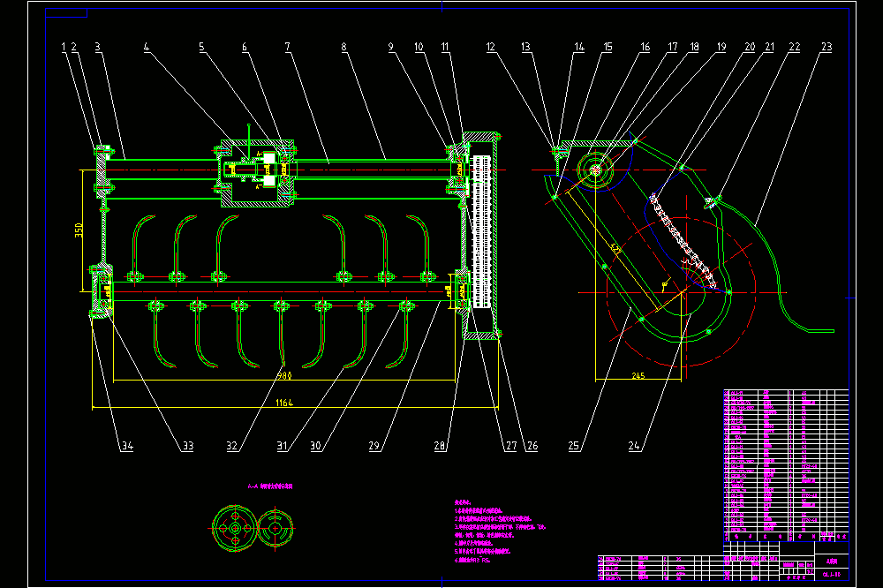Viewport: 883px width, 588px height.
Task: Pick part label 20
Action: coord(750,48)
